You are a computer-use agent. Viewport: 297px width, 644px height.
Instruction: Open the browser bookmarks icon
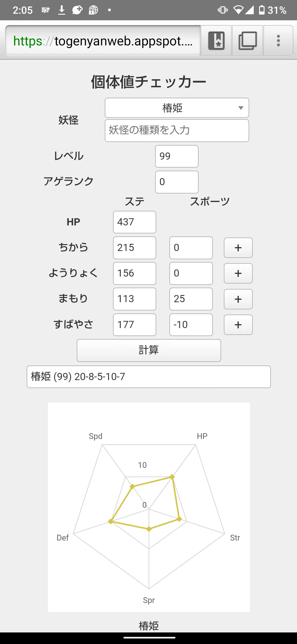[216, 40]
